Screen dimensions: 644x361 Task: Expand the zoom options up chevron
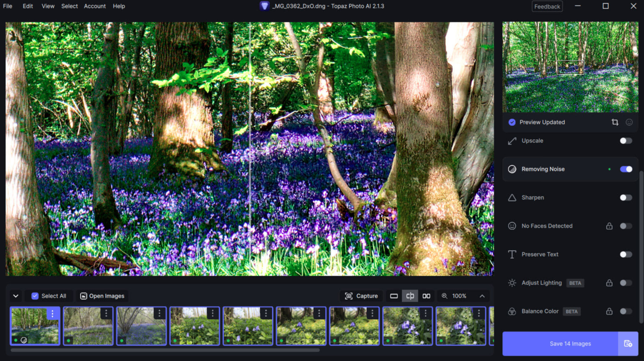click(482, 296)
